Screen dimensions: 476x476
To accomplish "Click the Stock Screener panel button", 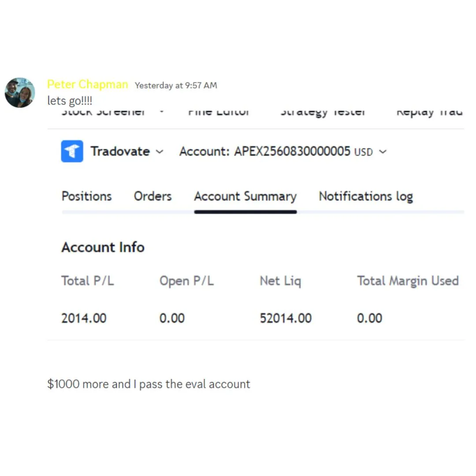I will tap(103, 112).
